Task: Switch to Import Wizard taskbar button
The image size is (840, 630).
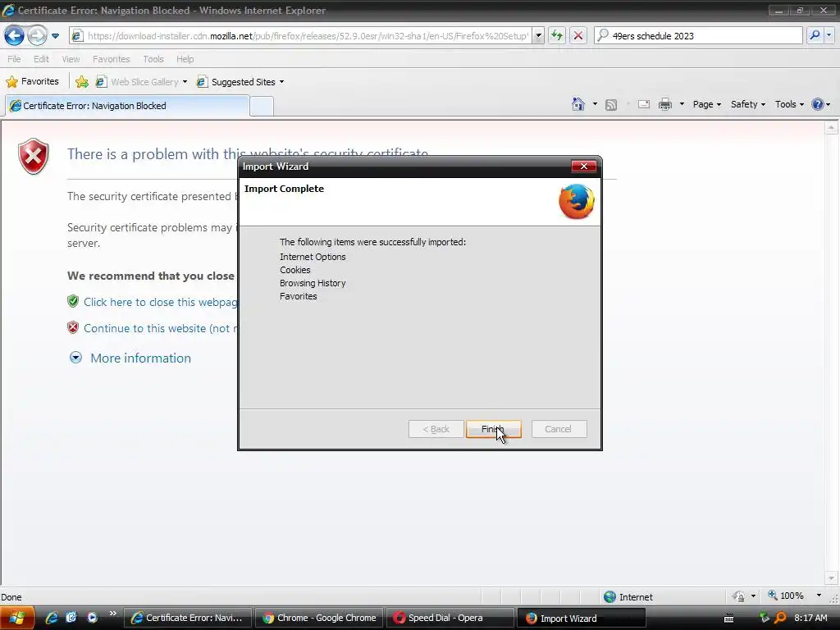Action: coord(582,619)
